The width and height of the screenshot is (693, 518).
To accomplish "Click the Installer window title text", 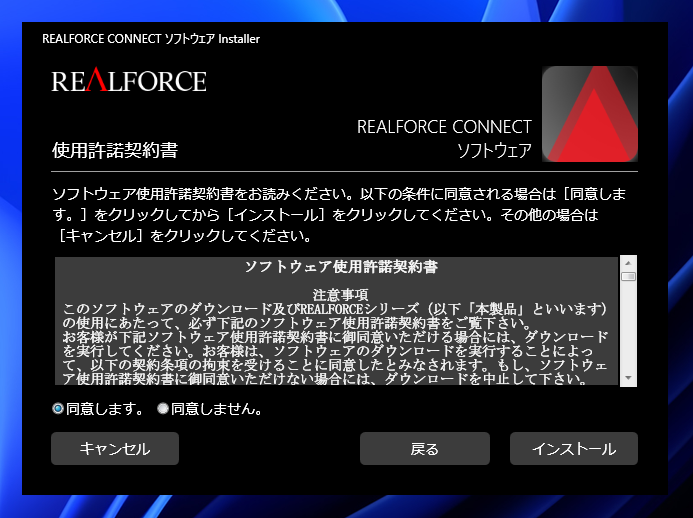I will (151, 39).
